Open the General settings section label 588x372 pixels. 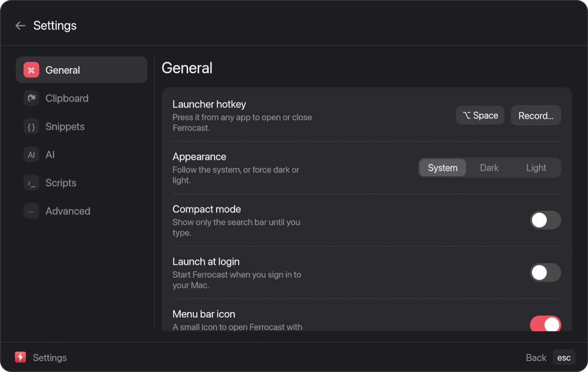(x=63, y=70)
